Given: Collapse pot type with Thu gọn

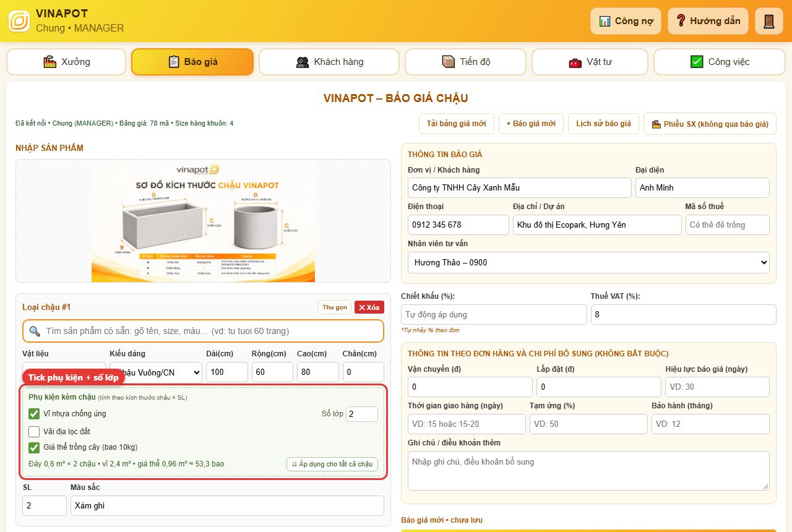Looking at the screenshot, I should (335, 307).
